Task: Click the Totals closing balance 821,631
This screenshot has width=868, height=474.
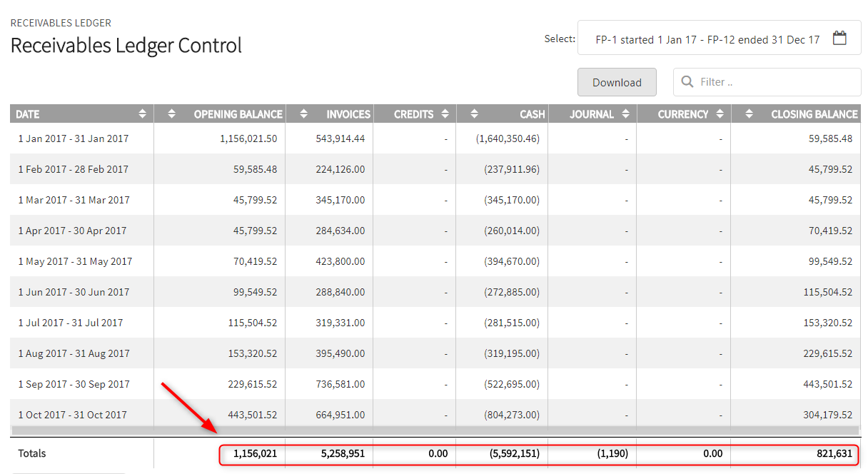Action: point(834,453)
